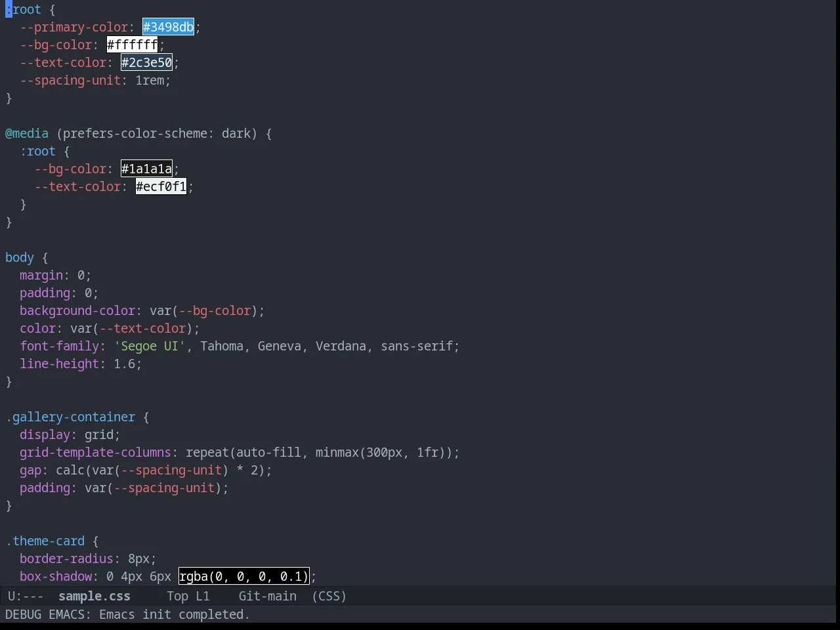The image size is (840, 630).
Task: Place cursor on --primary-color property
Action: [x=73, y=27]
